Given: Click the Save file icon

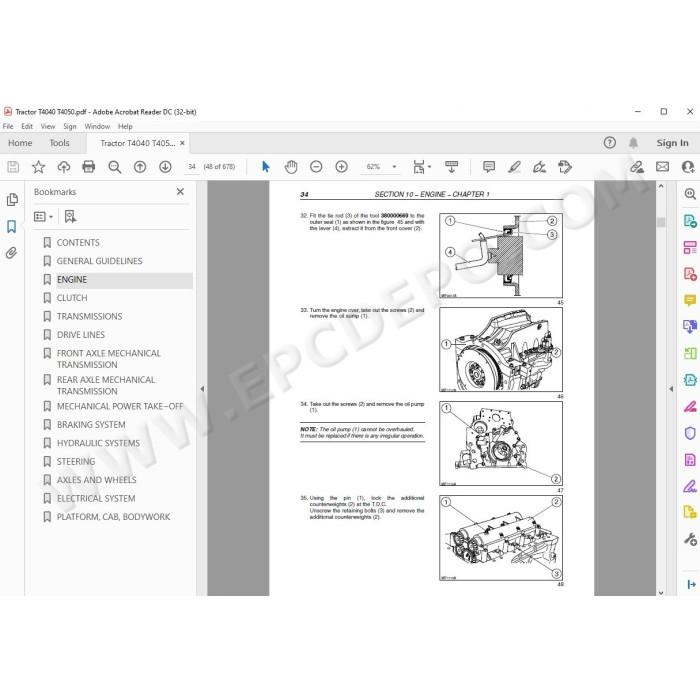Looking at the screenshot, I should click(13, 167).
